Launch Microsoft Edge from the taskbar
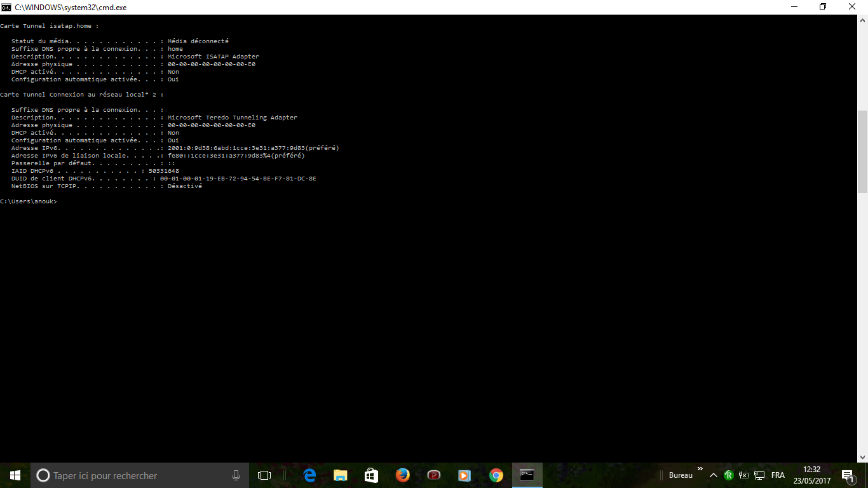Screen dimensions: 868x488 pyautogui.click(x=309, y=475)
